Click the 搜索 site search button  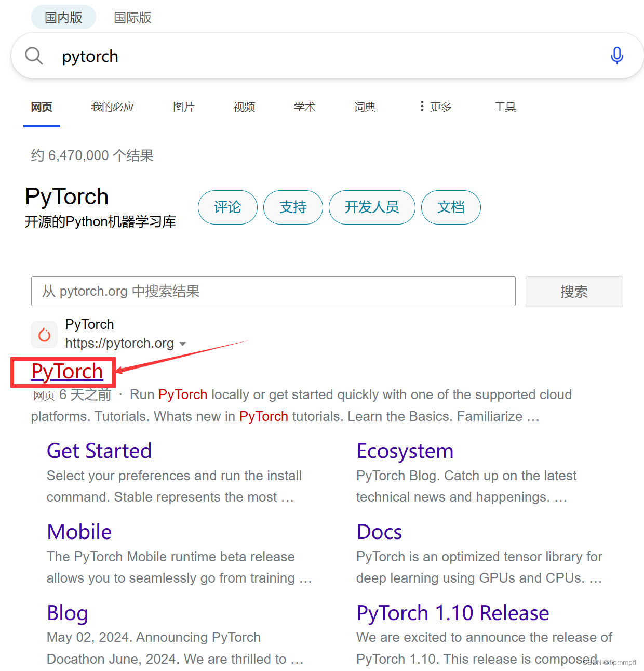click(x=574, y=292)
